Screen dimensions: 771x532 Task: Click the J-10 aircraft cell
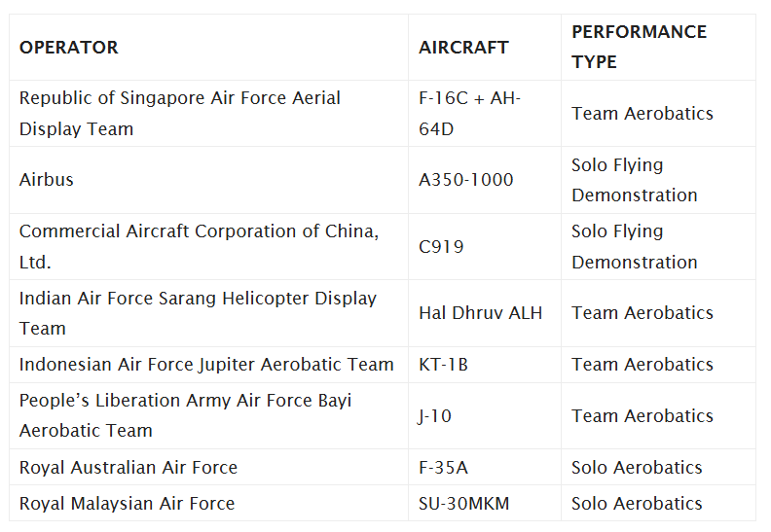(435, 416)
